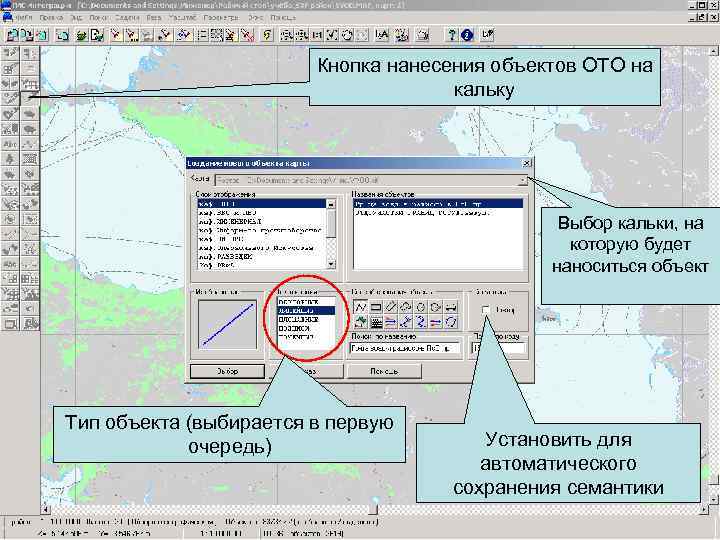The width and height of the screenshot is (720, 540).
Task: Click the search by name input field
Action: coord(405,348)
